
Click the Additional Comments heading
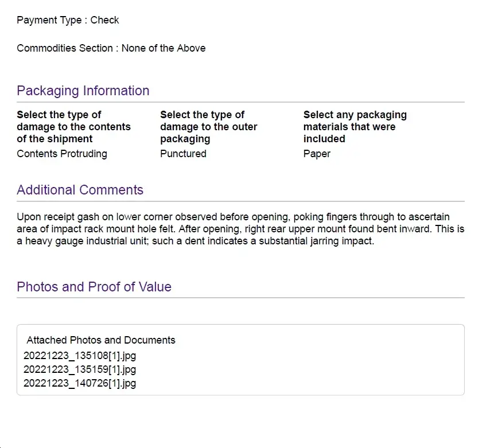click(x=80, y=190)
